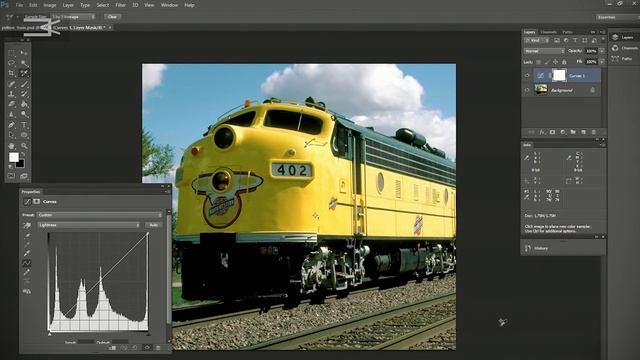Toggle Lock all
The width and height of the screenshot is (640, 360).
(x=564, y=62)
